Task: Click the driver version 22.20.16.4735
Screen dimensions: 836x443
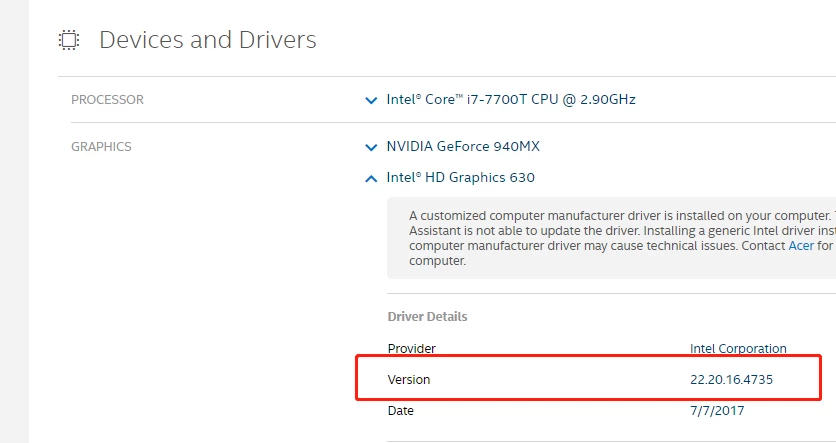Action: (732, 380)
